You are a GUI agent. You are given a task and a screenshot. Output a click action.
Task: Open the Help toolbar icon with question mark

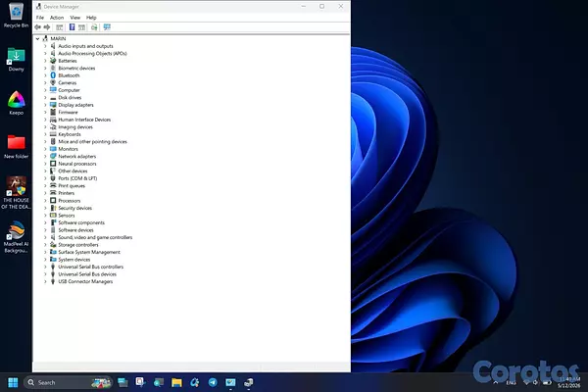72,27
